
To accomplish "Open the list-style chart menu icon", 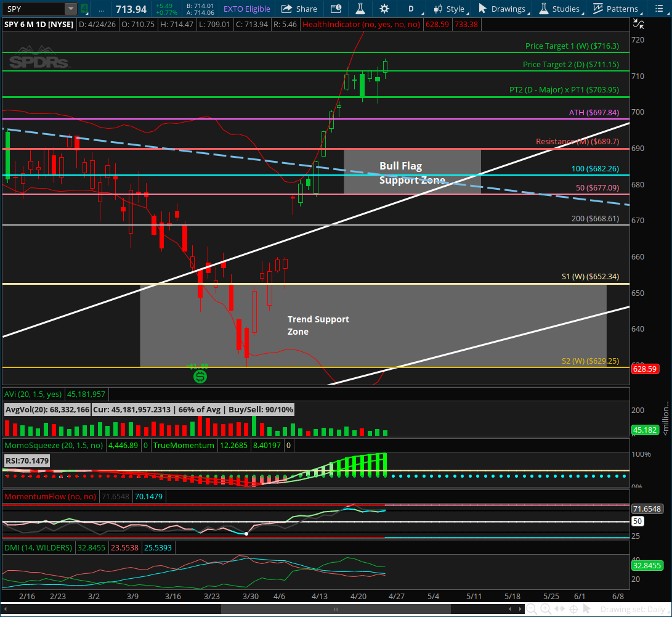I will click(659, 9).
